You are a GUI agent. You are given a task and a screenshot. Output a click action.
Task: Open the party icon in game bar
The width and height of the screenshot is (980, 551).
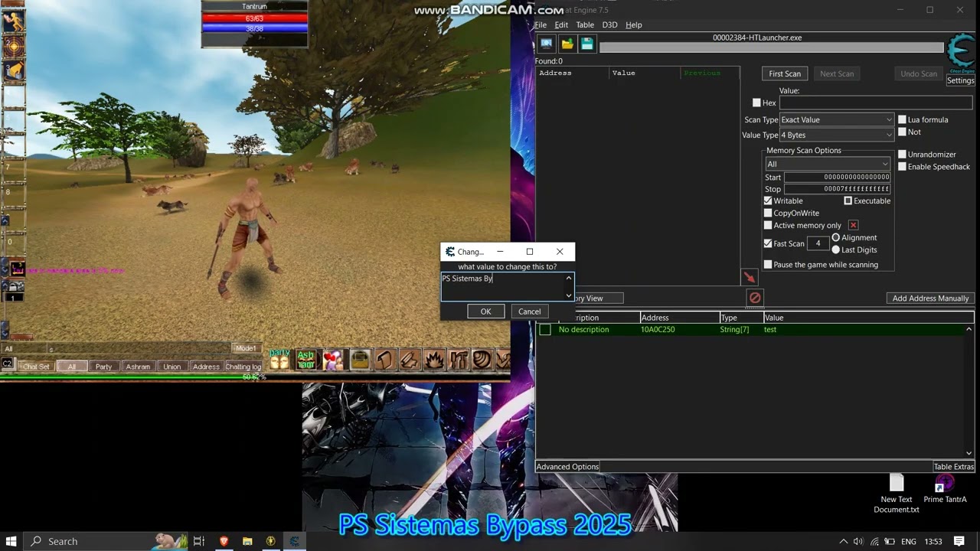tap(279, 359)
